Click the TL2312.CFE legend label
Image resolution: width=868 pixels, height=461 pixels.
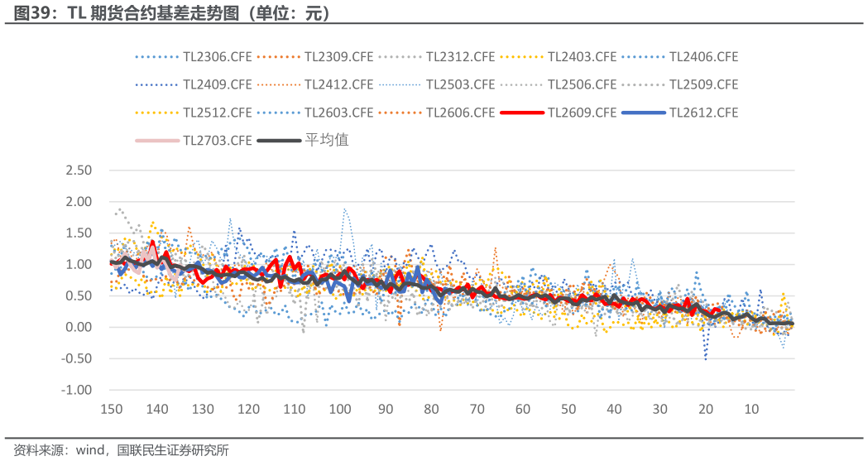(x=461, y=57)
